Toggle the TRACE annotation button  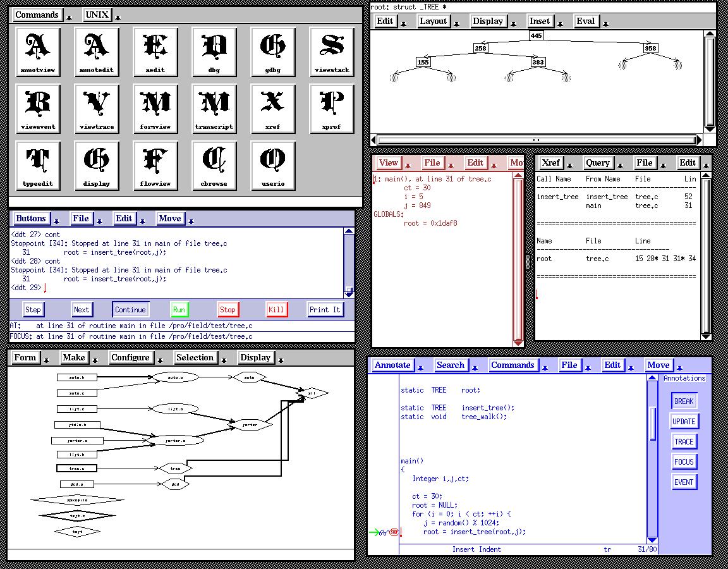(684, 442)
